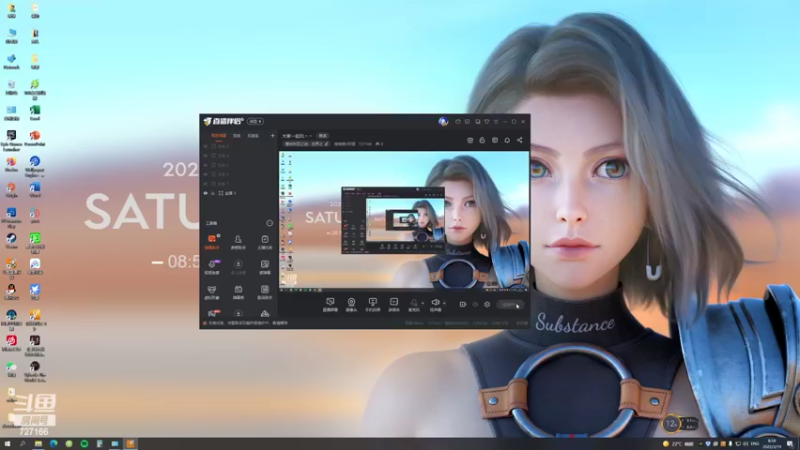Switch to the third scene tab

click(253, 136)
